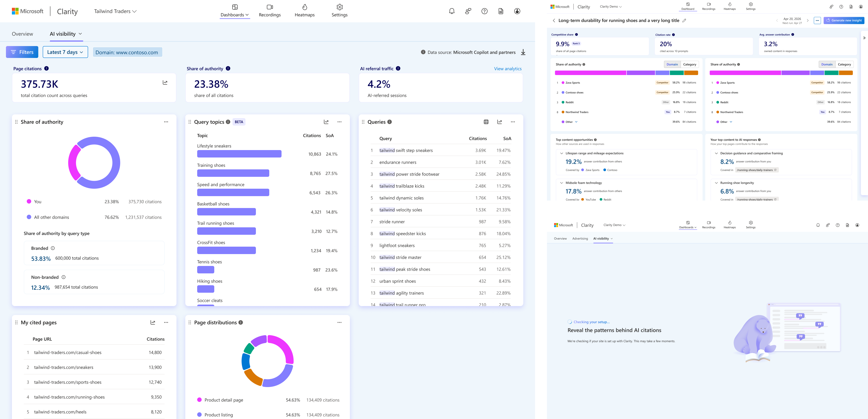Image resolution: width=868 pixels, height=419 pixels.
Task: Go to next date after Apr 20, 2026
Action: click(x=808, y=21)
